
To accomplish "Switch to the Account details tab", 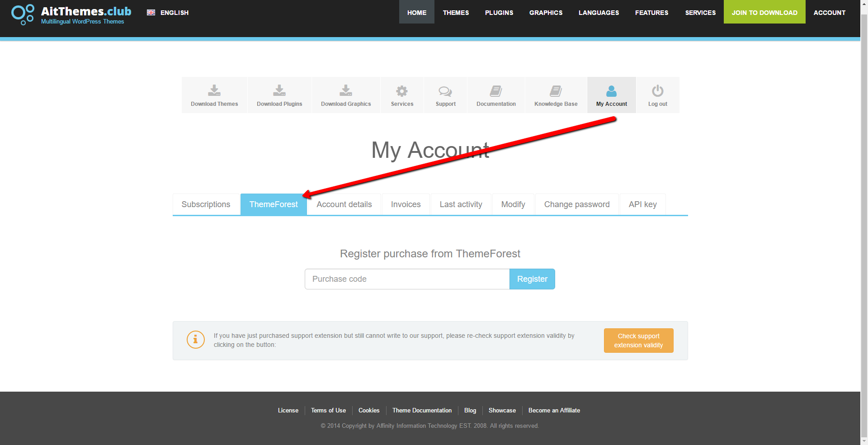I will [x=344, y=204].
